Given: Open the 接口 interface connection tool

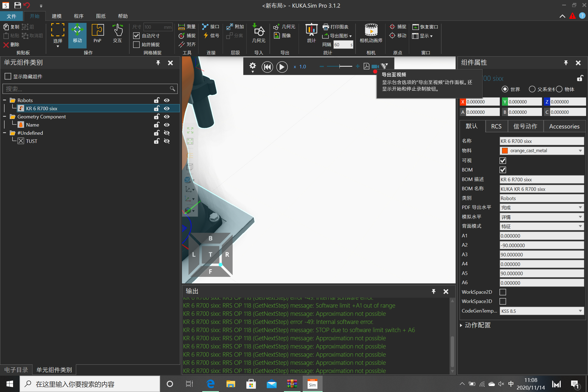Looking at the screenshot, I should tap(210, 27).
